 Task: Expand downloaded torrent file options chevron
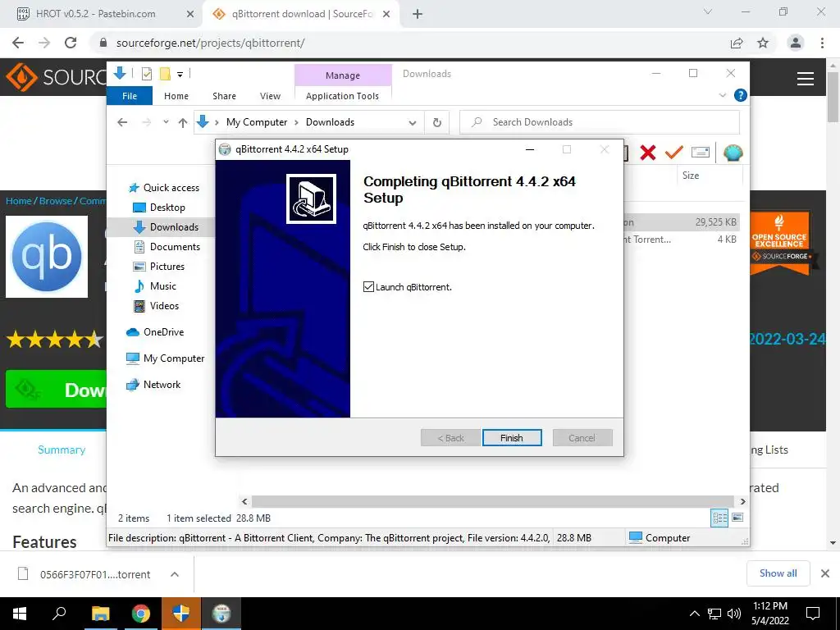point(174,574)
